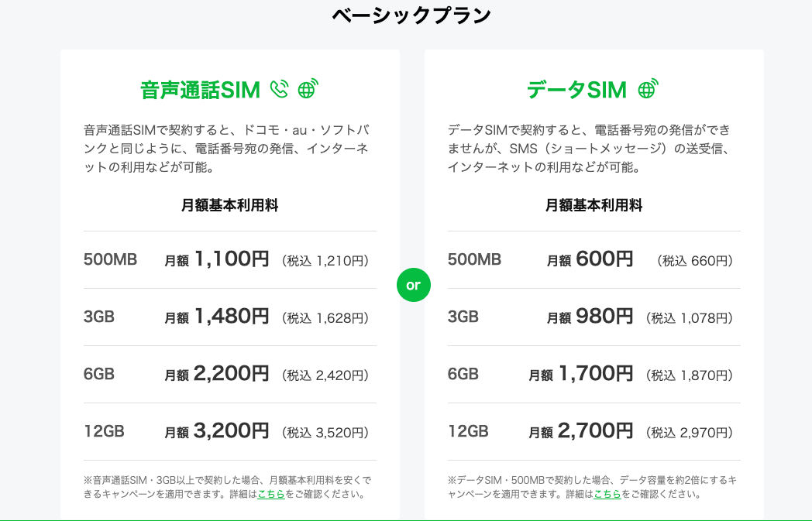Open the こちら link in データSIM note
The width and height of the screenshot is (812, 521).
pos(607,494)
